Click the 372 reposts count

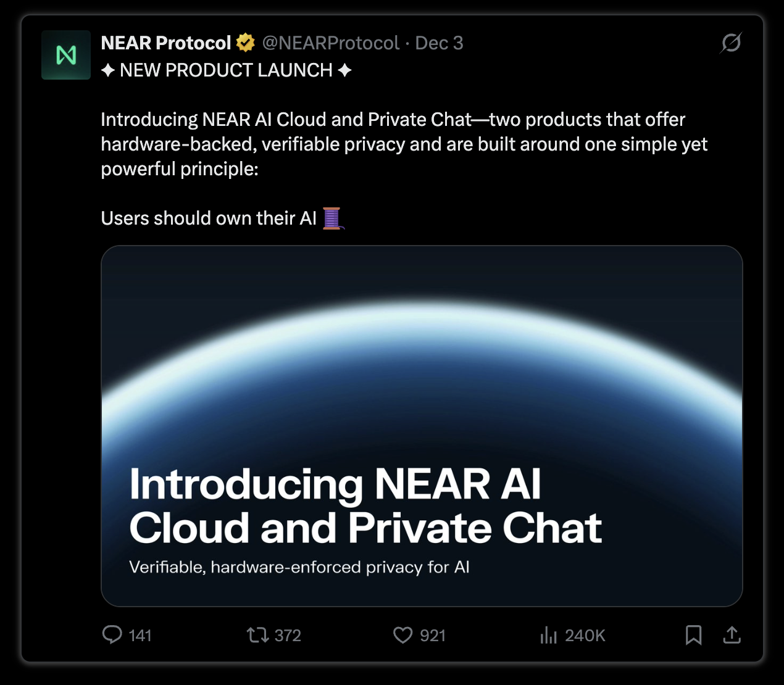(x=288, y=636)
